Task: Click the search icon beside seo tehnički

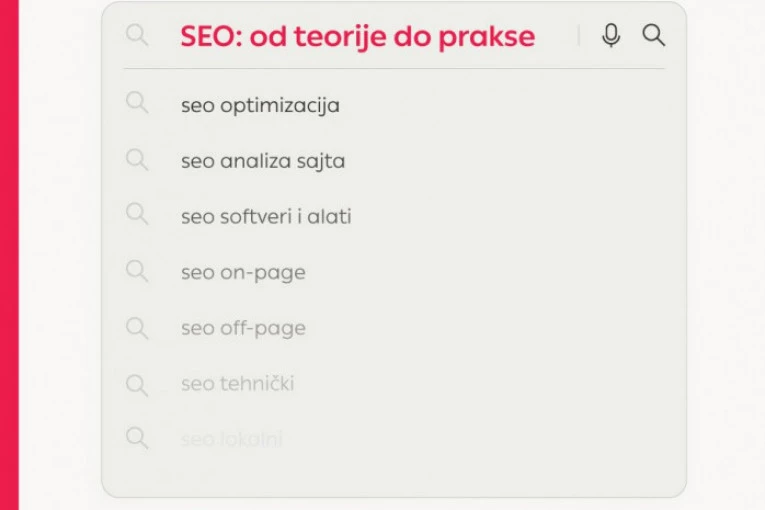Action: point(137,383)
